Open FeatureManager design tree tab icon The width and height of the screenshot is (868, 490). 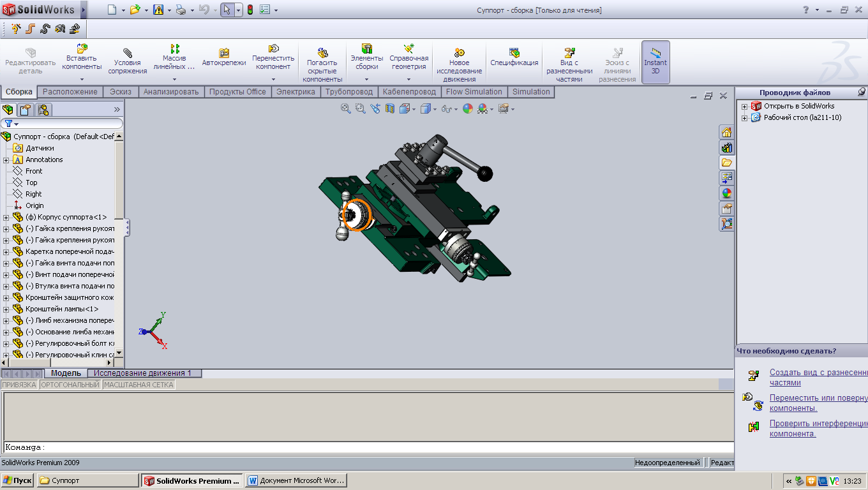tap(8, 110)
